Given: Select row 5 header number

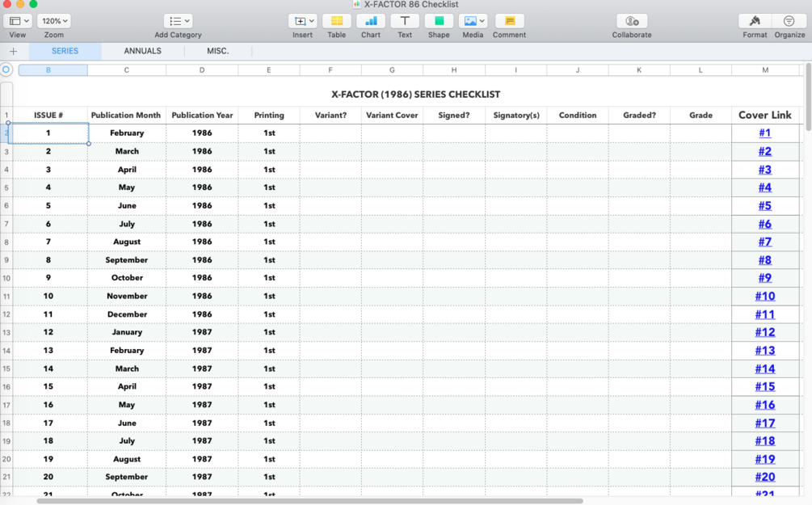Looking at the screenshot, I should tap(6, 187).
